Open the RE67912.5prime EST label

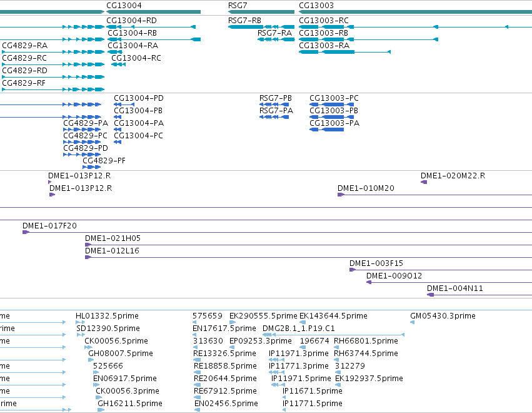[x=225, y=391]
